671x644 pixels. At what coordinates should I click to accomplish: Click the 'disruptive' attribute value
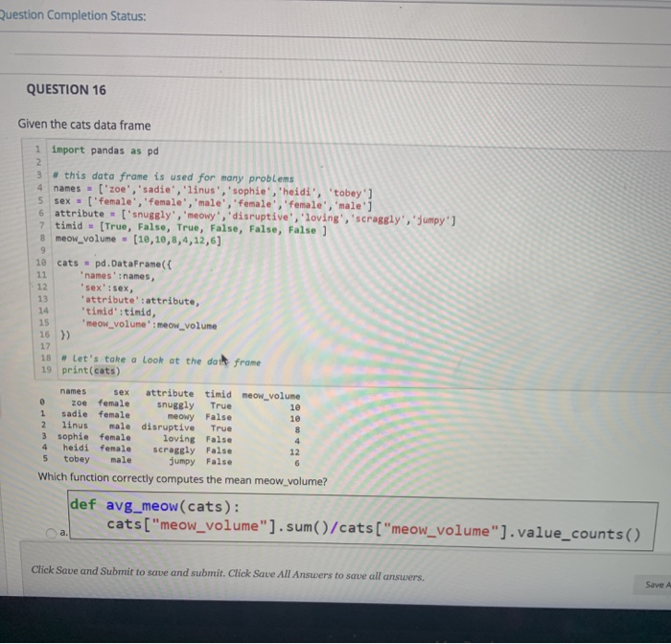[x=168, y=427]
